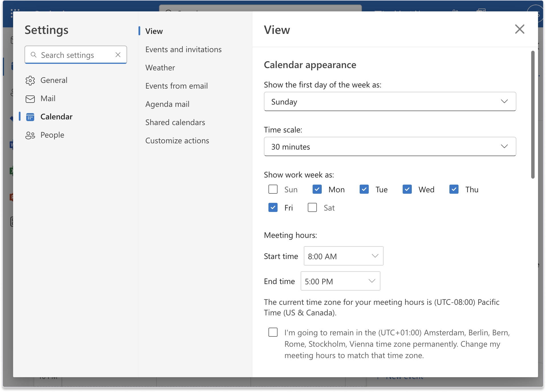546x392 pixels.
Task: Open People settings
Action: [52, 135]
